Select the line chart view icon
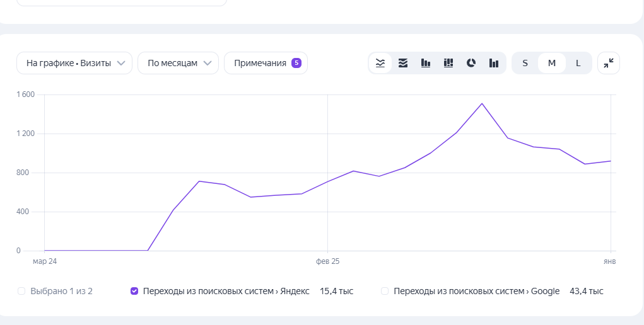The width and height of the screenshot is (644, 325). (x=380, y=63)
